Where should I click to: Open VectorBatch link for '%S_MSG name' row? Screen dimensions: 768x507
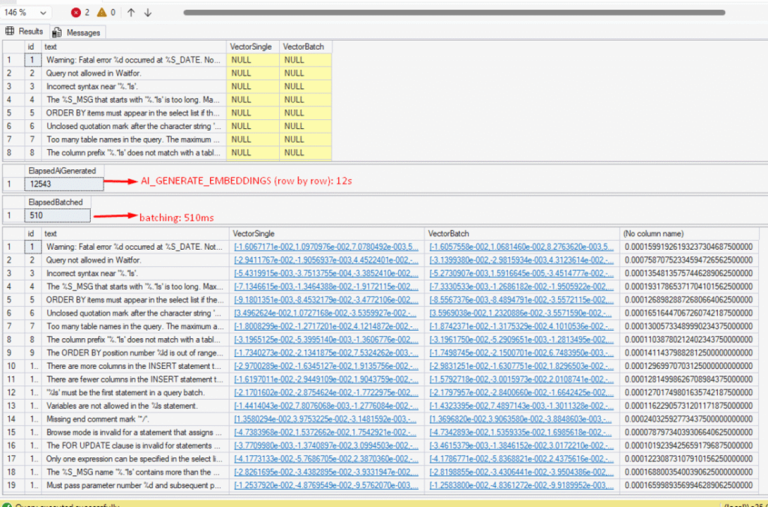[522, 472]
